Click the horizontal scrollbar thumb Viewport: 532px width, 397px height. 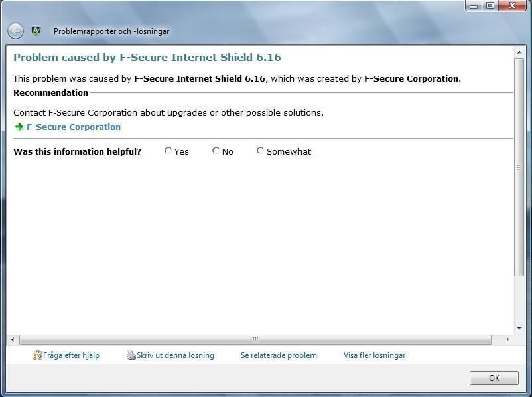[255, 339]
